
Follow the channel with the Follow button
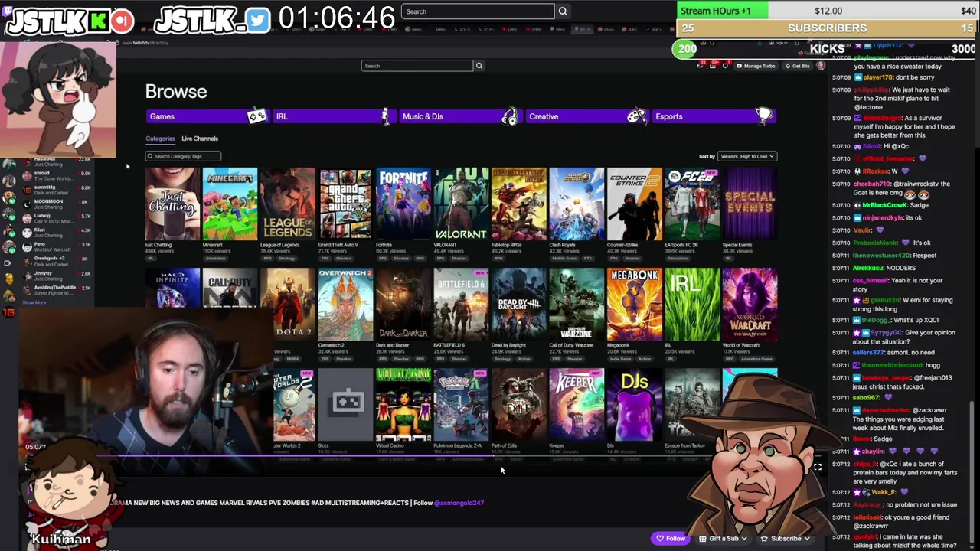pos(671,539)
